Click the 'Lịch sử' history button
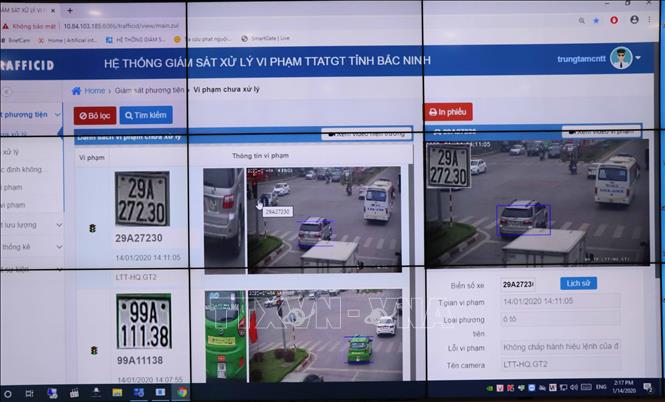Image resolution: width=665 pixels, height=402 pixels. click(x=578, y=283)
